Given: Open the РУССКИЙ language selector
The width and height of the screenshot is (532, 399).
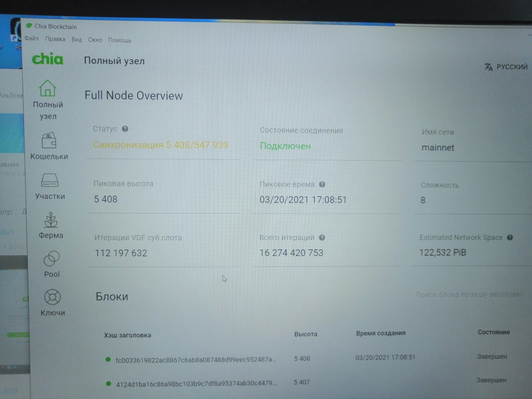Looking at the screenshot, I should pyautogui.click(x=506, y=67).
